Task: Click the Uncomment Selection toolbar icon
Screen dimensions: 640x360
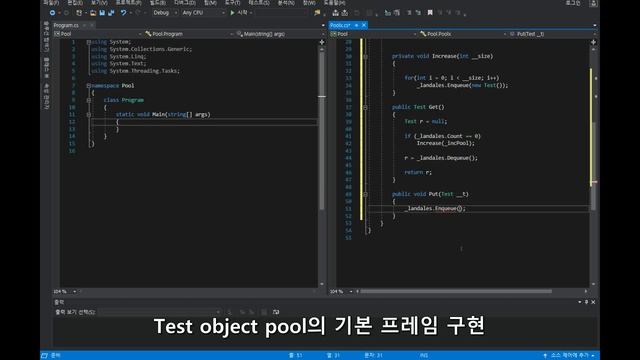Action: pos(418,13)
